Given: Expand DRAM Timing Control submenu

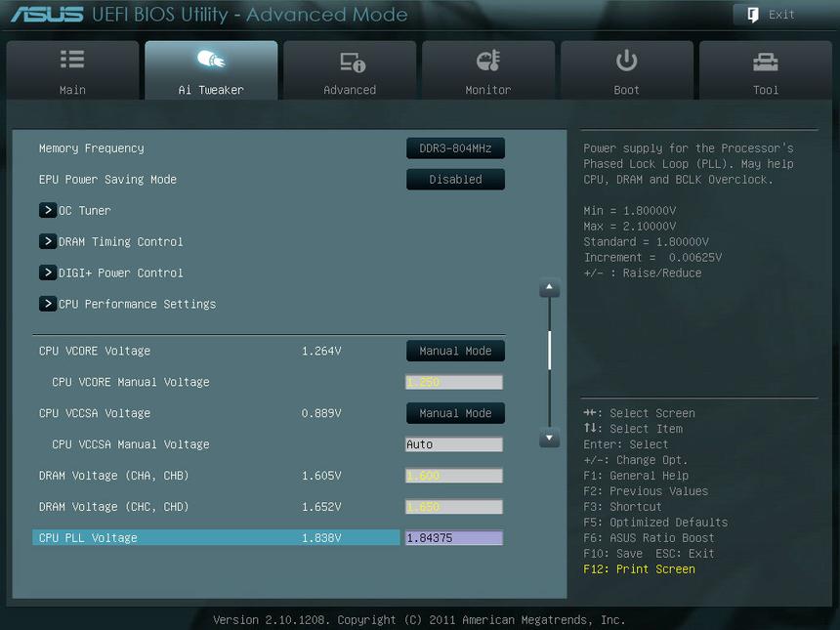Looking at the screenshot, I should pyautogui.click(x=48, y=241).
